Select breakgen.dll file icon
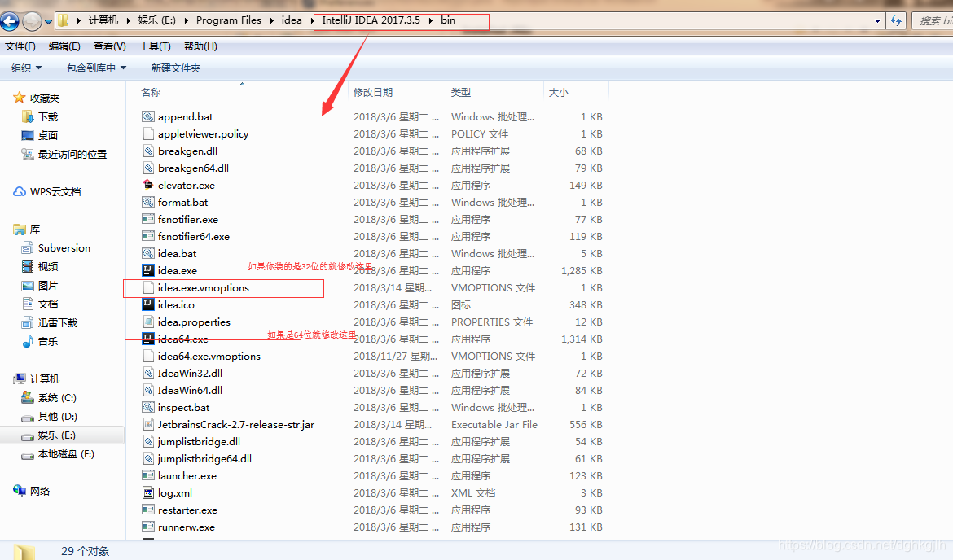 148,151
